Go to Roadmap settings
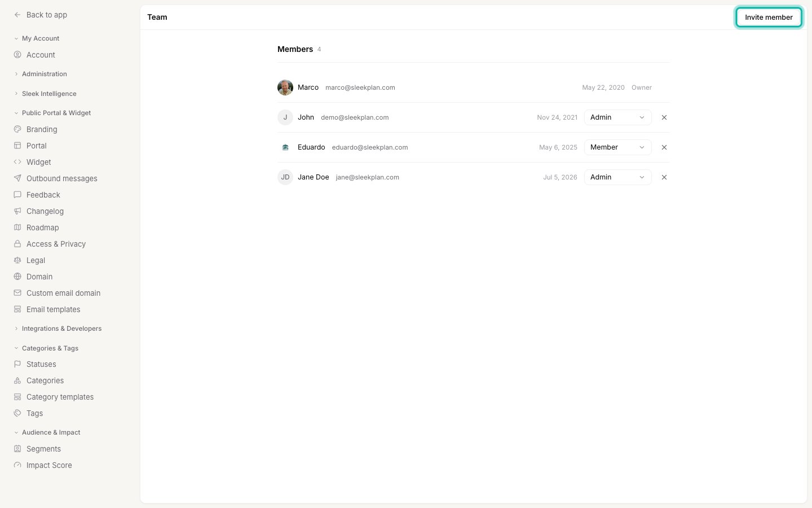This screenshot has width=812, height=508. point(43,227)
